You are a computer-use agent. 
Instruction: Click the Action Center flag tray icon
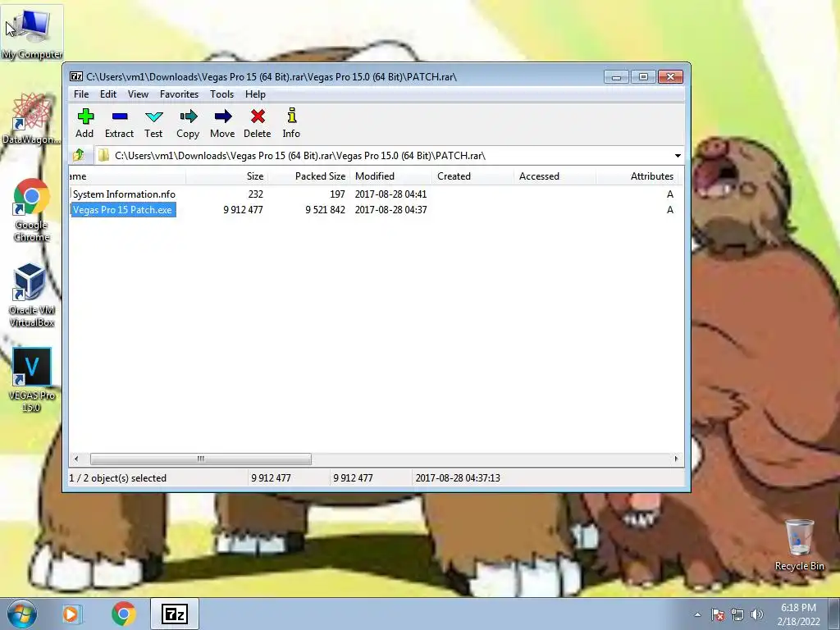(x=718, y=614)
